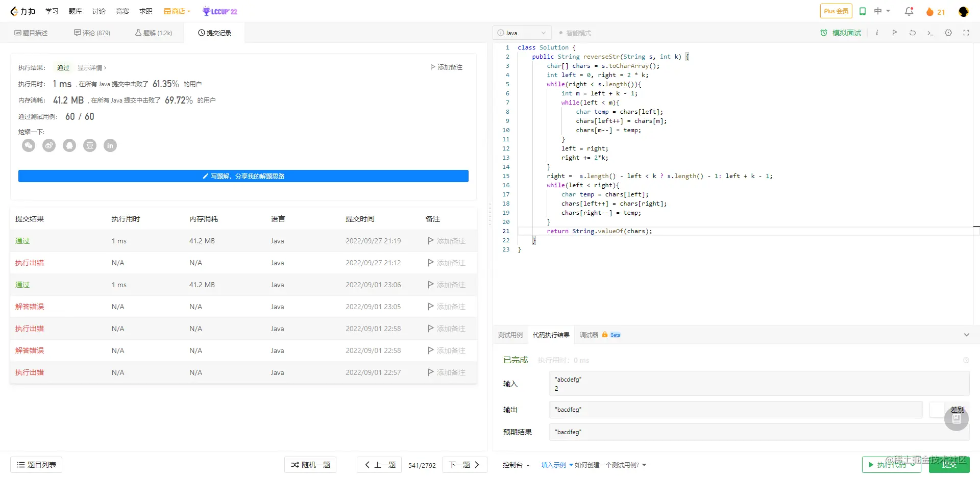Screen dimensions: 980x478
Task: Expand the 商店 store dropdown
Action: pos(177,11)
